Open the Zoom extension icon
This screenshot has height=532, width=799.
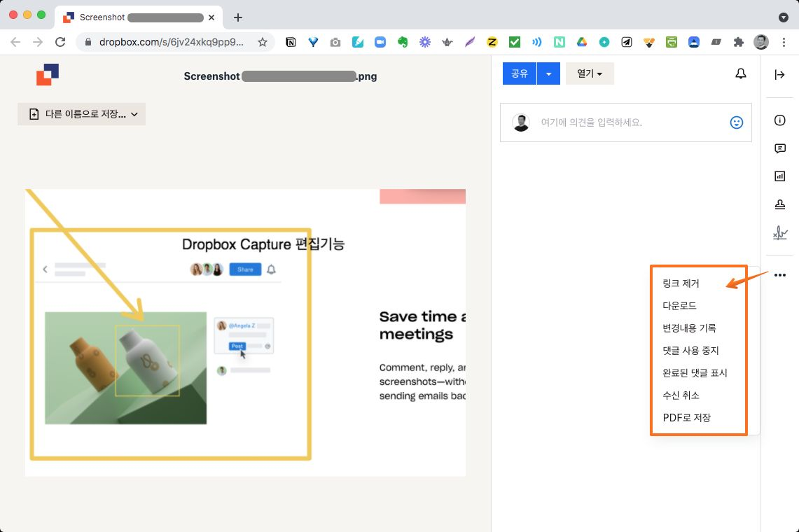(x=380, y=42)
